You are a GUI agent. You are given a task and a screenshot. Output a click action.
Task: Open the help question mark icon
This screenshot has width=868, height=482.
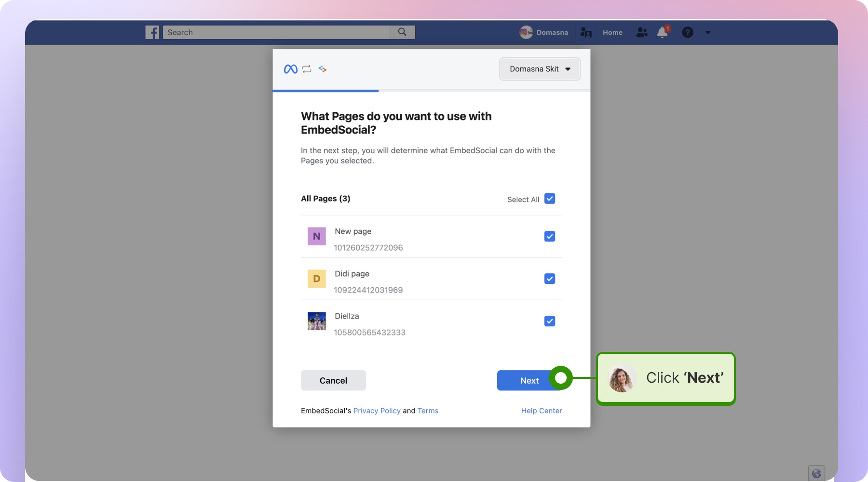pos(688,32)
